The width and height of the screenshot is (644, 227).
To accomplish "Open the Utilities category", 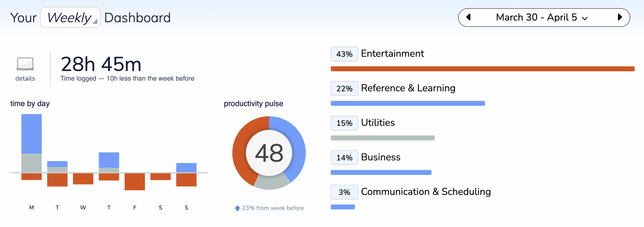I will pyautogui.click(x=378, y=123).
